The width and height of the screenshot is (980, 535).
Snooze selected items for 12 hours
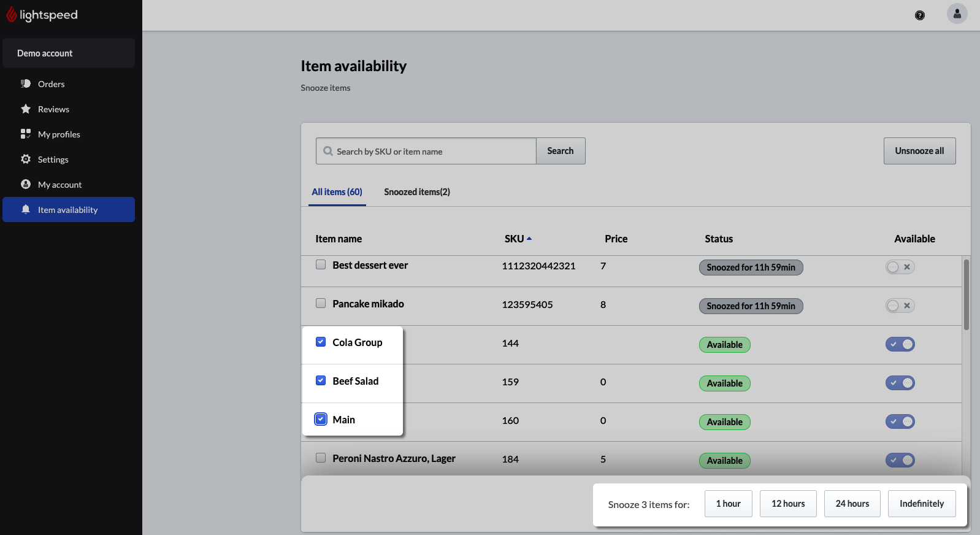[x=788, y=504]
